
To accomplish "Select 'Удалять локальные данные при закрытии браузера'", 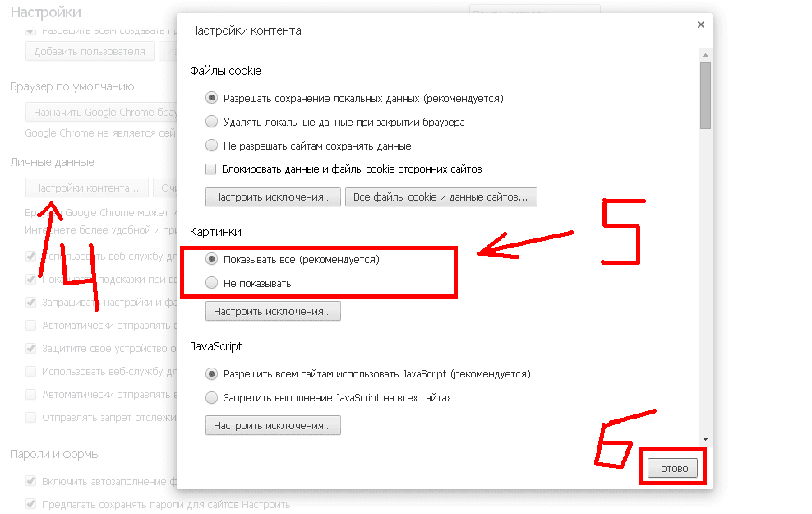I will tap(211, 122).
